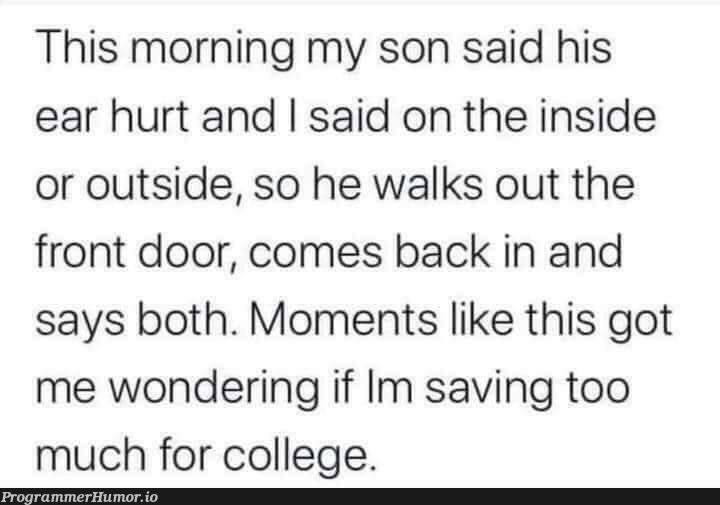Screen dimensions: 720x505
Task: Click the word "front" starting the fourth line
Action: tap(80, 251)
